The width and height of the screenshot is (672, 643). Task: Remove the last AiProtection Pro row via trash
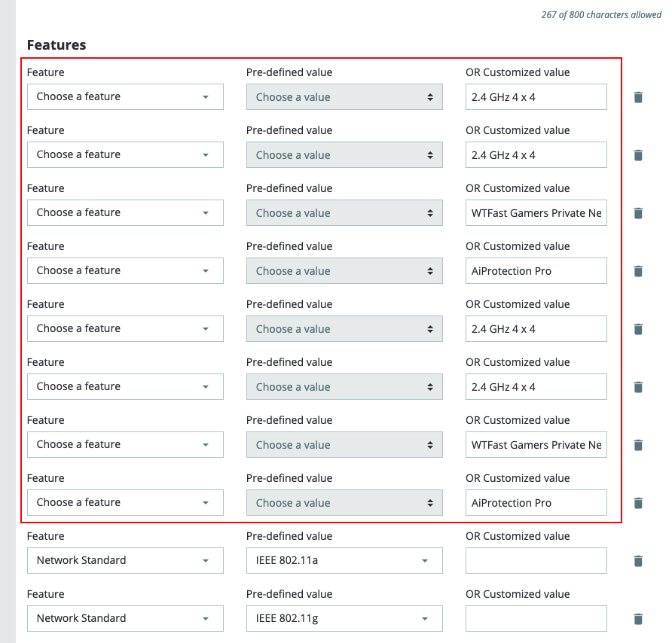(638, 503)
